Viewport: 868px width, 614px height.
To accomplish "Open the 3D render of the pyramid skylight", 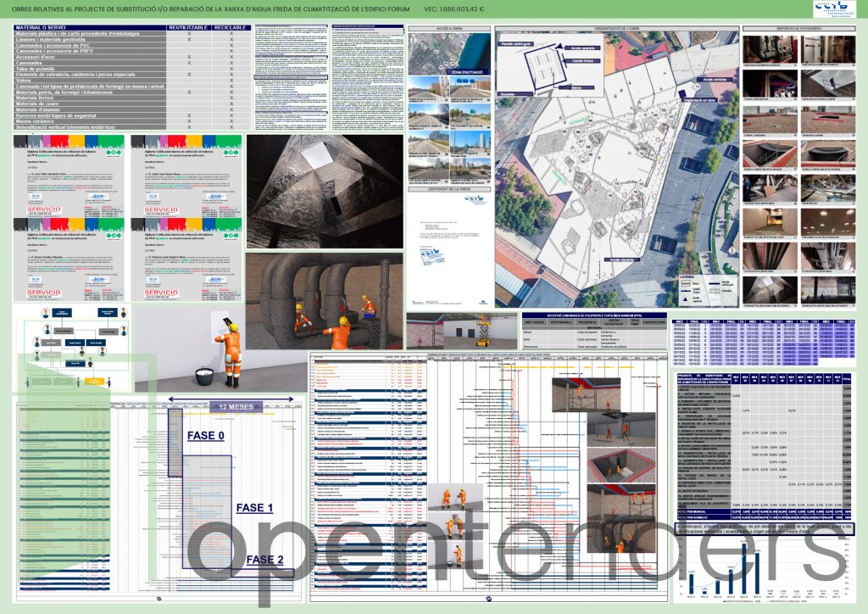I will coord(325,192).
